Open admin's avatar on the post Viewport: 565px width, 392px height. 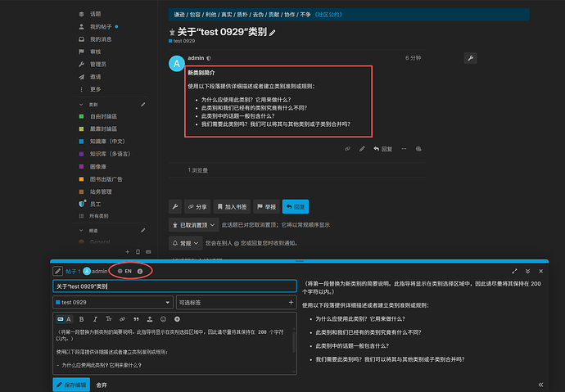point(177,64)
